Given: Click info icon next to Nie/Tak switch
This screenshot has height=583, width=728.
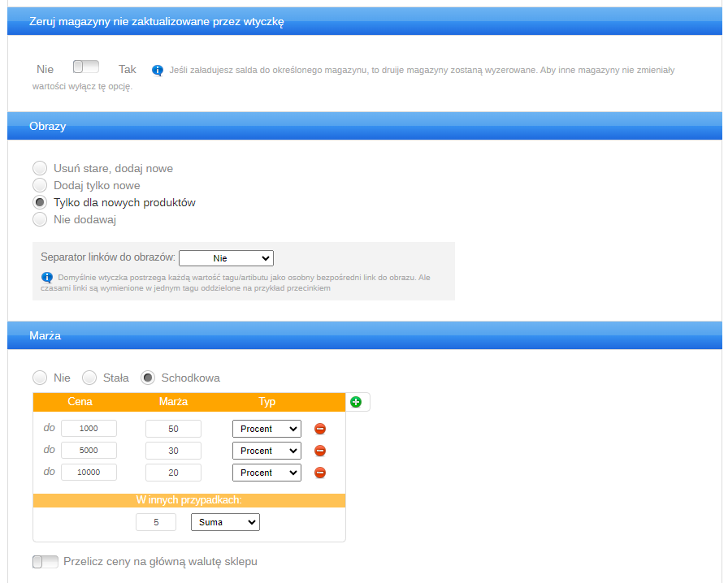Looking at the screenshot, I should coord(158,70).
